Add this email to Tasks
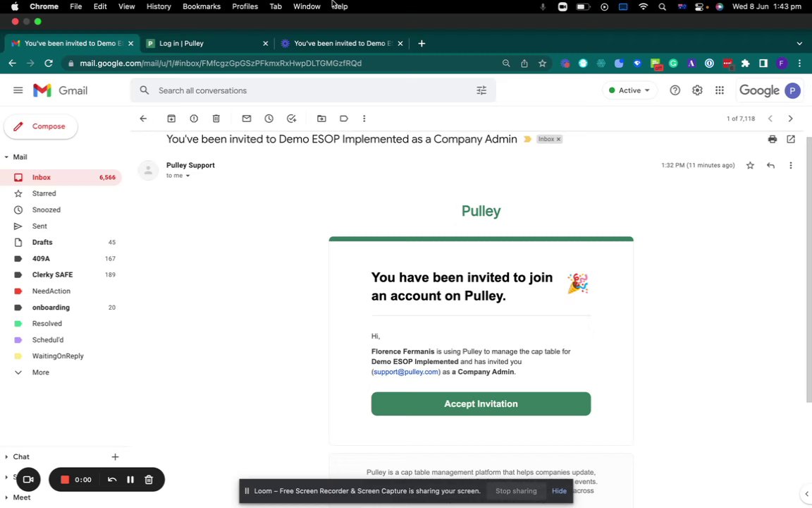This screenshot has height=508, width=812. (291, 119)
